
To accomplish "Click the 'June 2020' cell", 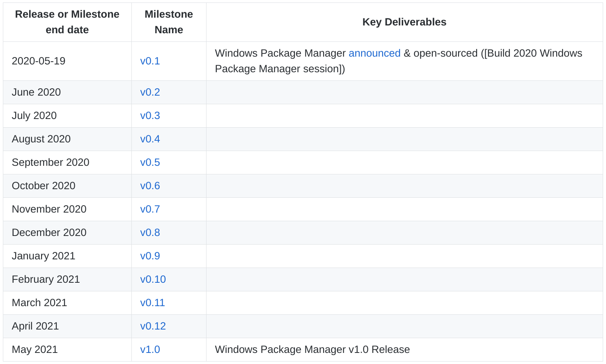I will tap(67, 92).
